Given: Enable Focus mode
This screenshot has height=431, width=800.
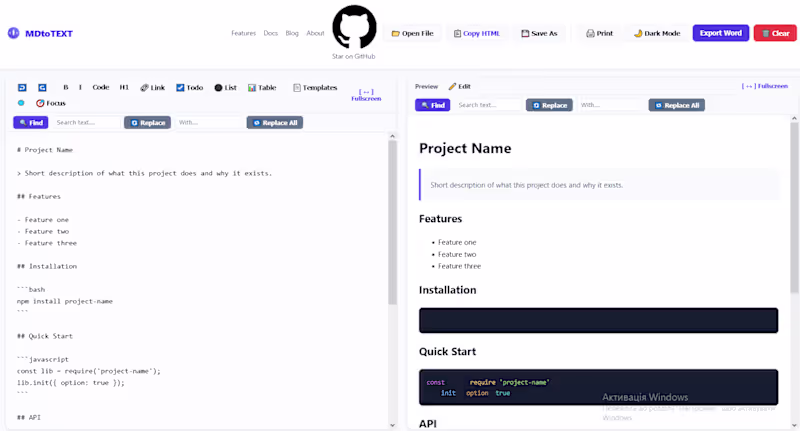Looking at the screenshot, I should click(x=51, y=103).
